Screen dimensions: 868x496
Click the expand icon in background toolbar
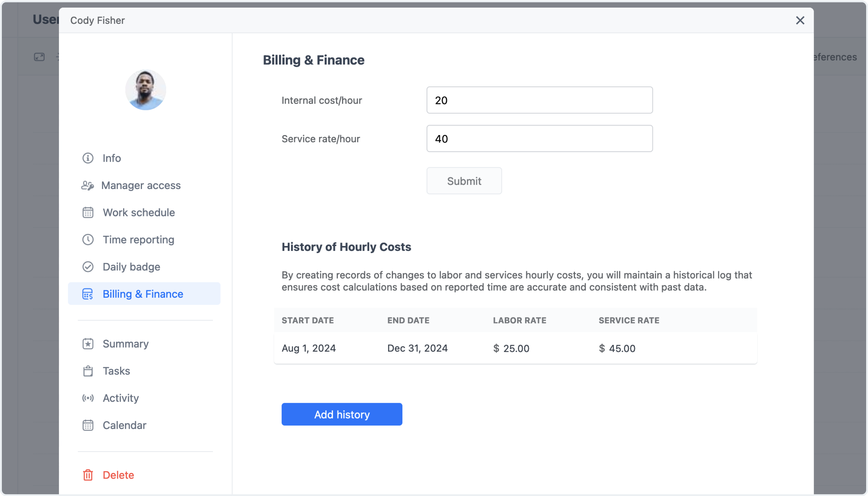39,57
